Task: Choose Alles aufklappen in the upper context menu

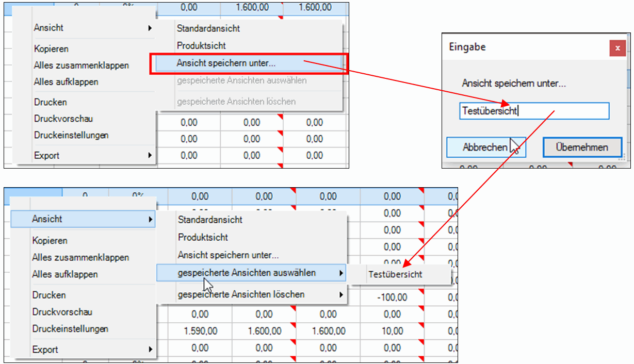Action: click(66, 82)
